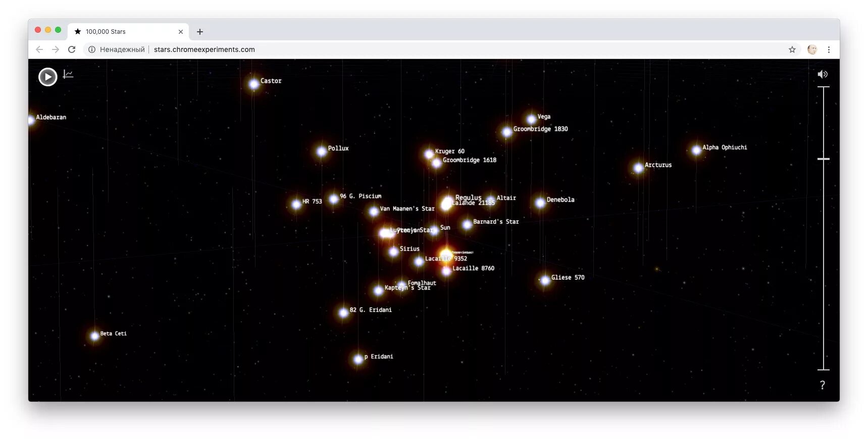This screenshot has height=439, width=868.
Task: Click the address bar URL
Action: click(204, 49)
